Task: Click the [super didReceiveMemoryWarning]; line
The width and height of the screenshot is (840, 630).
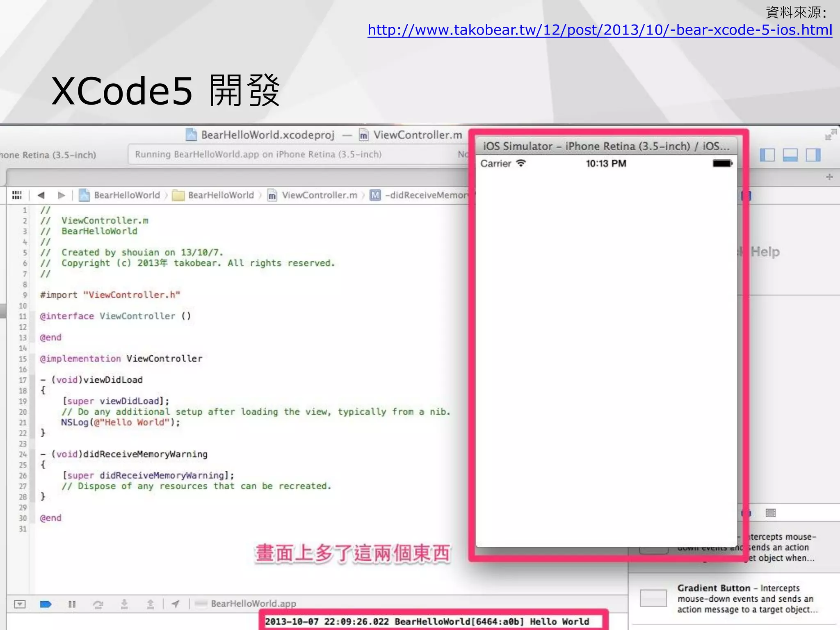Action: [x=148, y=475]
